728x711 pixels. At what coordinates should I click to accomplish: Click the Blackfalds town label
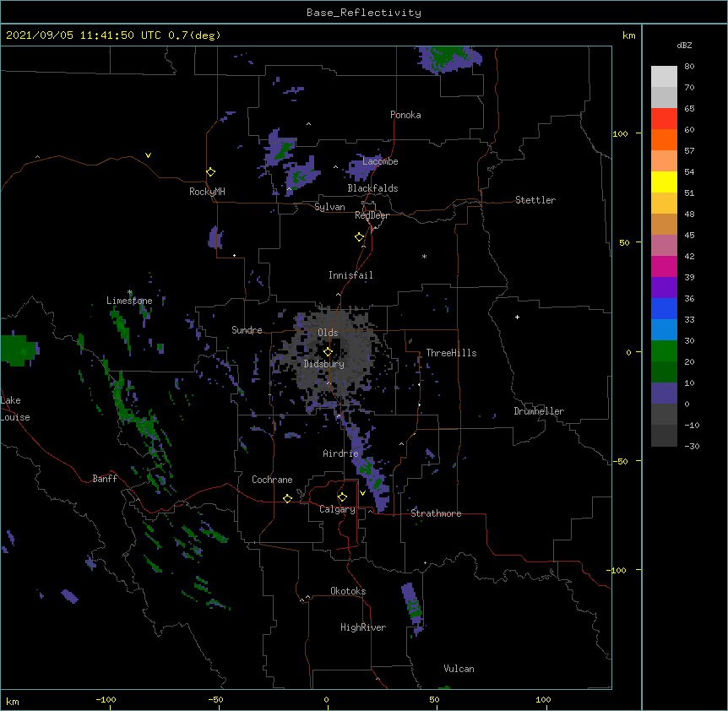pyautogui.click(x=372, y=188)
